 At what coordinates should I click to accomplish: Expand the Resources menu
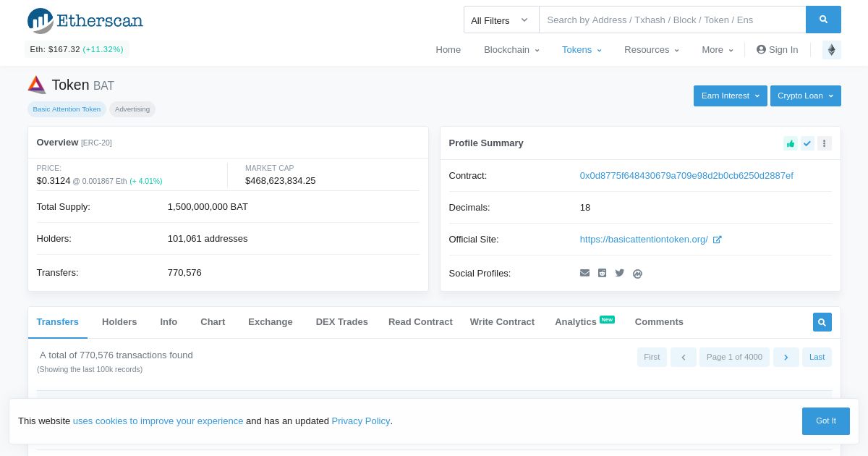(652, 50)
